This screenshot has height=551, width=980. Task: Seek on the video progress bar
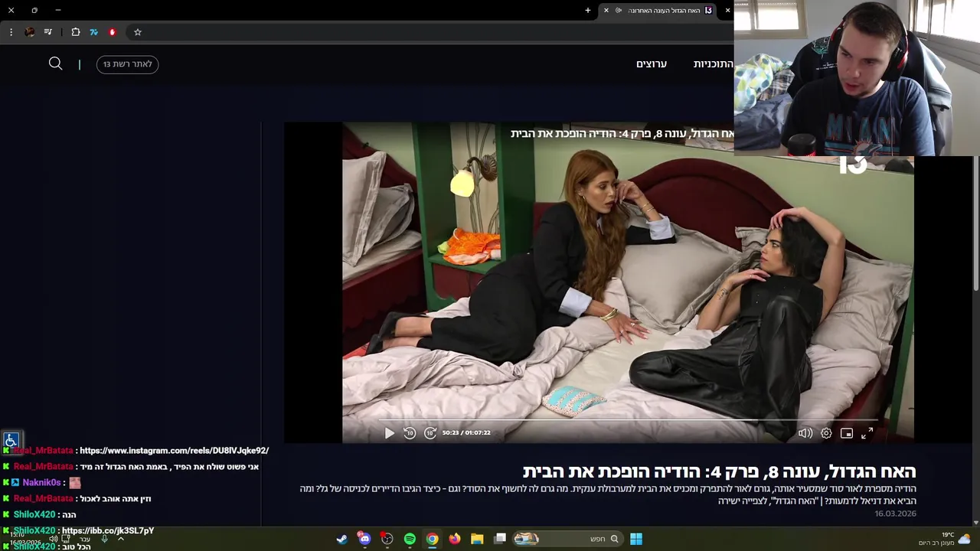pos(628,421)
